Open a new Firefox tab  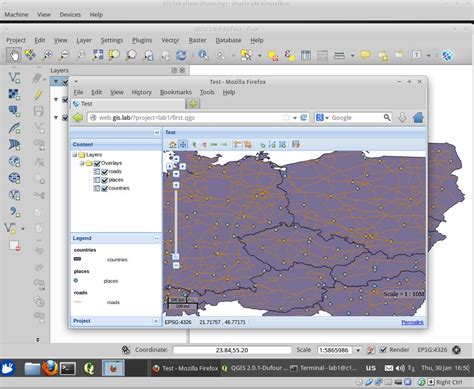pyautogui.click(x=193, y=104)
